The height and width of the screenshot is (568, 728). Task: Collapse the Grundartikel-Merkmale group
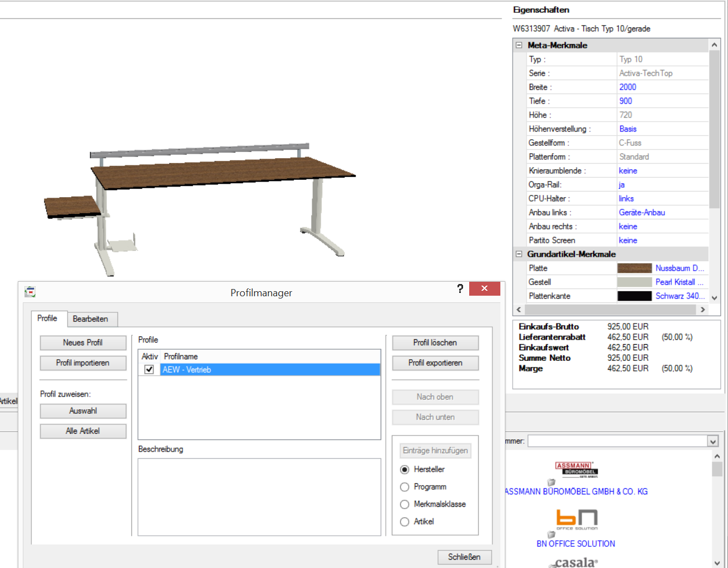coord(519,254)
